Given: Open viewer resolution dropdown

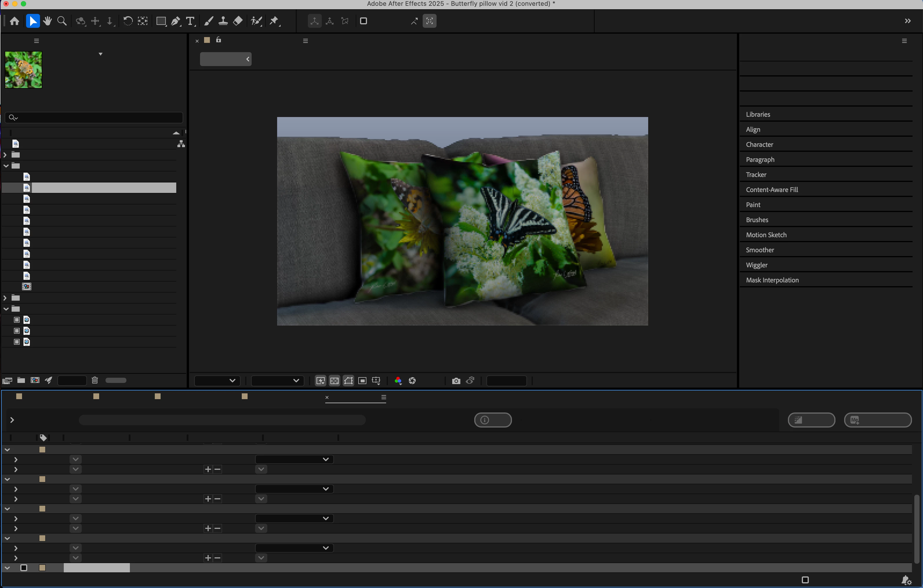Looking at the screenshot, I should point(277,381).
